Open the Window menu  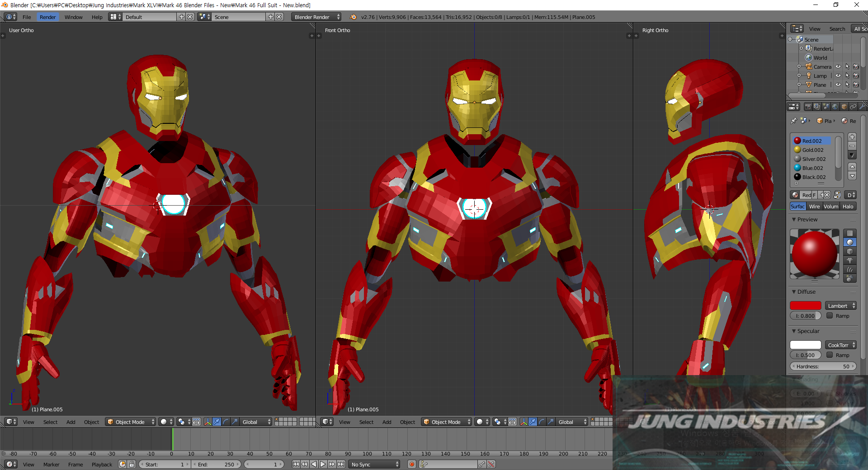pyautogui.click(x=73, y=17)
